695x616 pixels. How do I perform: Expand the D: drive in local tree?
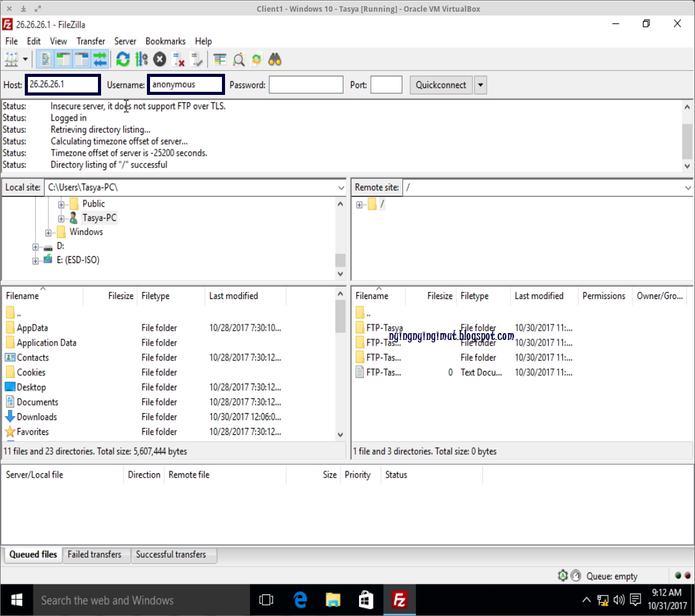coord(35,246)
